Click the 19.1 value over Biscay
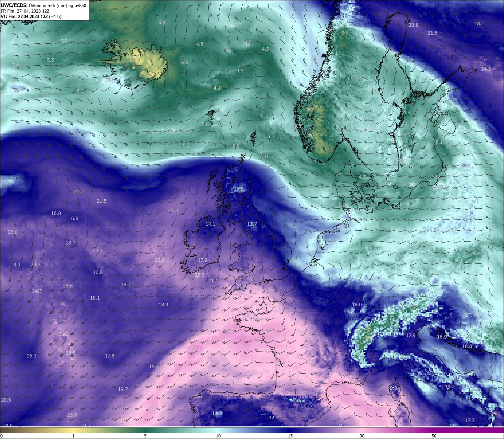The height and width of the screenshot is (439, 504). pos(154,367)
